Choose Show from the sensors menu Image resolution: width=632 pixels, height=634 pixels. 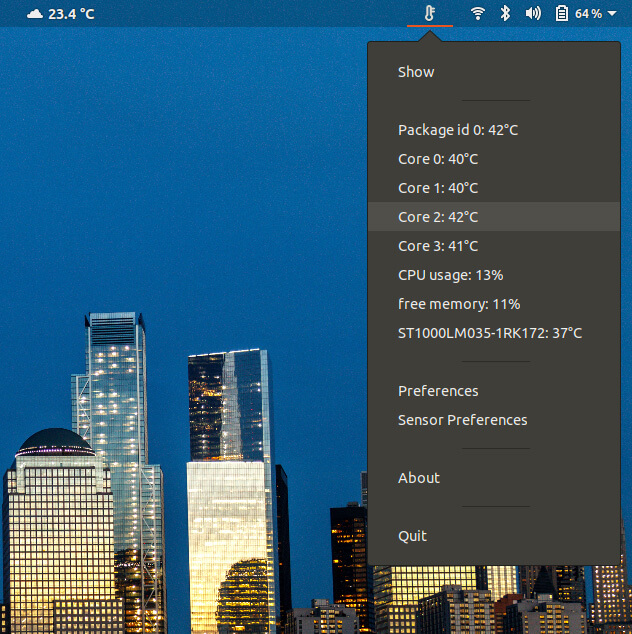click(x=494, y=72)
